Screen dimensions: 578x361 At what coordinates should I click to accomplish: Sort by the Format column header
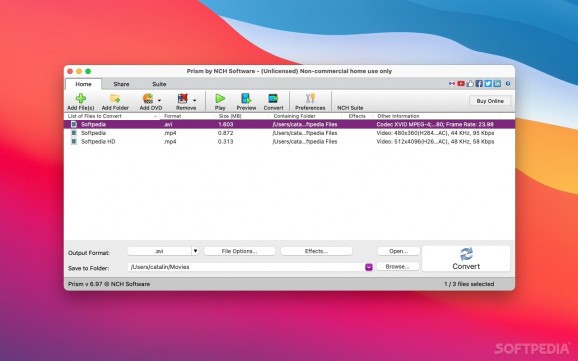coord(188,116)
